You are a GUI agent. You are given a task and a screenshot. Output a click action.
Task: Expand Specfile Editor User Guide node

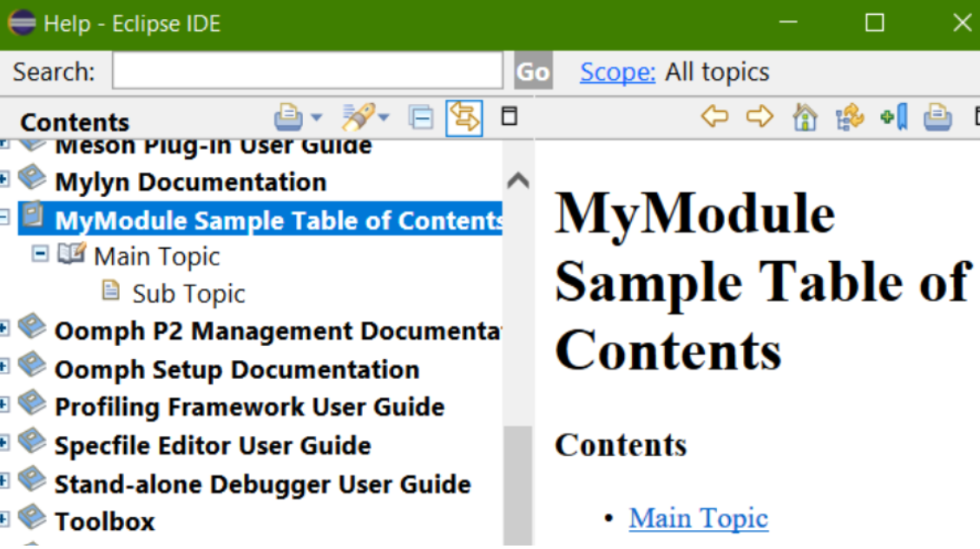pyautogui.click(x=3, y=443)
